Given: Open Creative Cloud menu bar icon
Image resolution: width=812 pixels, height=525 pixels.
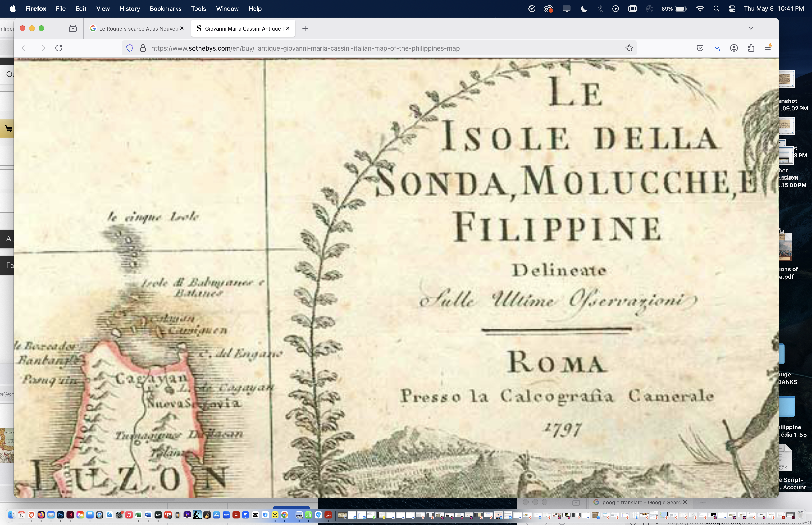Looking at the screenshot, I should coord(548,8).
